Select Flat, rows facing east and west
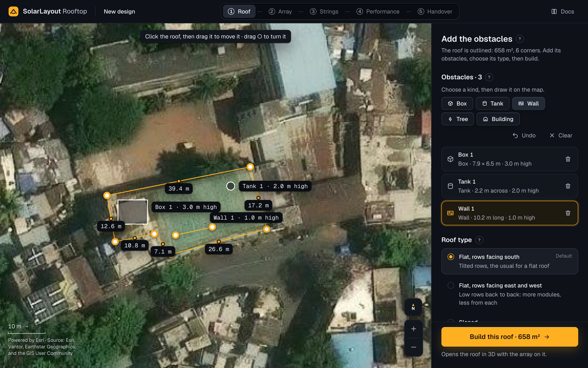588x368 pixels. click(x=510, y=294)
